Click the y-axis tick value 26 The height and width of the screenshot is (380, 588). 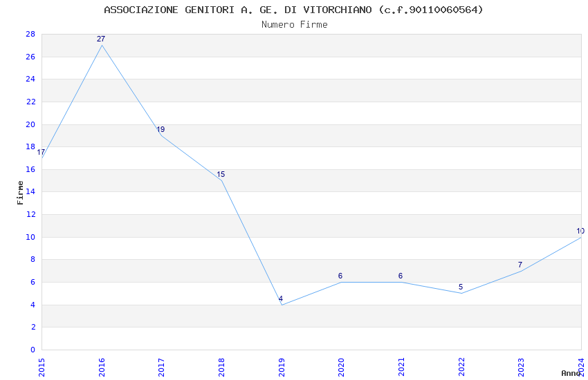pyautogui.click(x=30, y=57)
